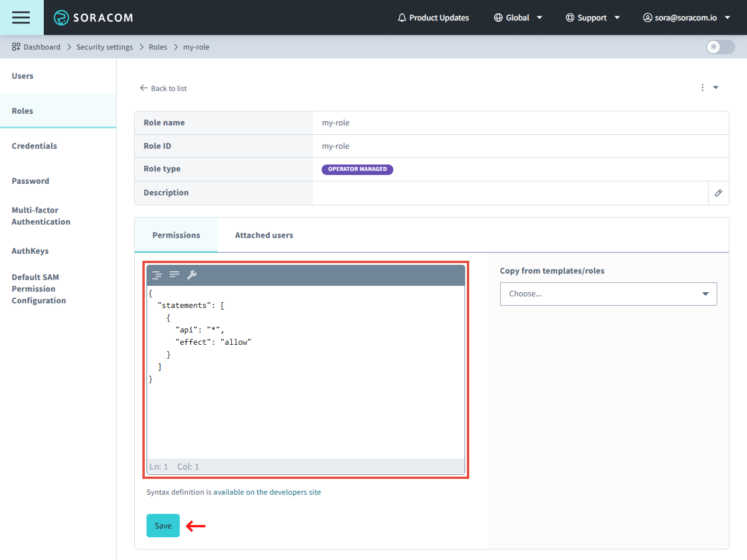
Task: Expand the Global coverage dropdown
Action: pos(518,17)
